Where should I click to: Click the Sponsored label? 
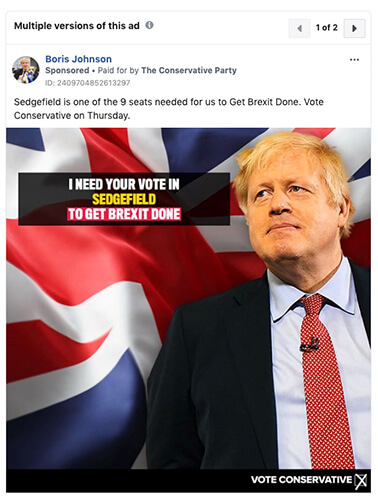67,70
